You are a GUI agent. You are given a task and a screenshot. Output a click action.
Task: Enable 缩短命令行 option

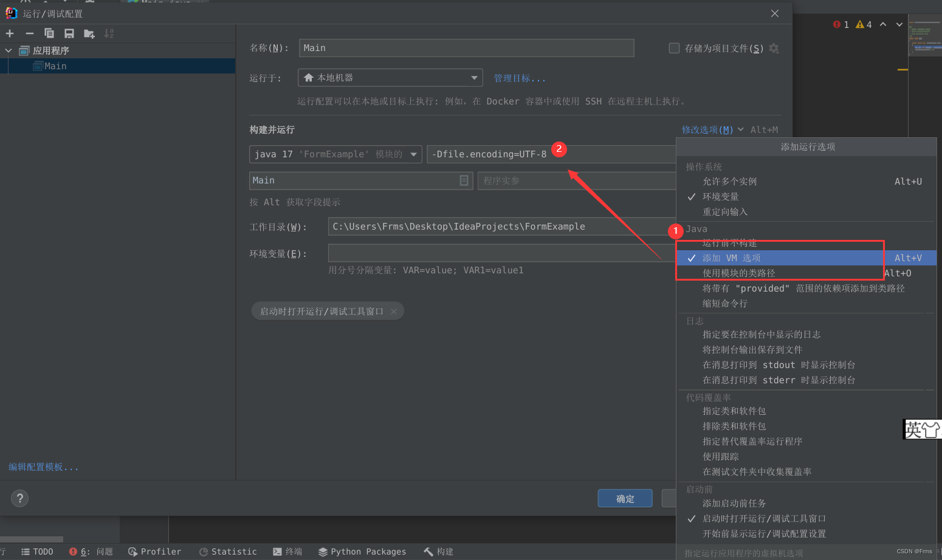click(x=806, y=304)
